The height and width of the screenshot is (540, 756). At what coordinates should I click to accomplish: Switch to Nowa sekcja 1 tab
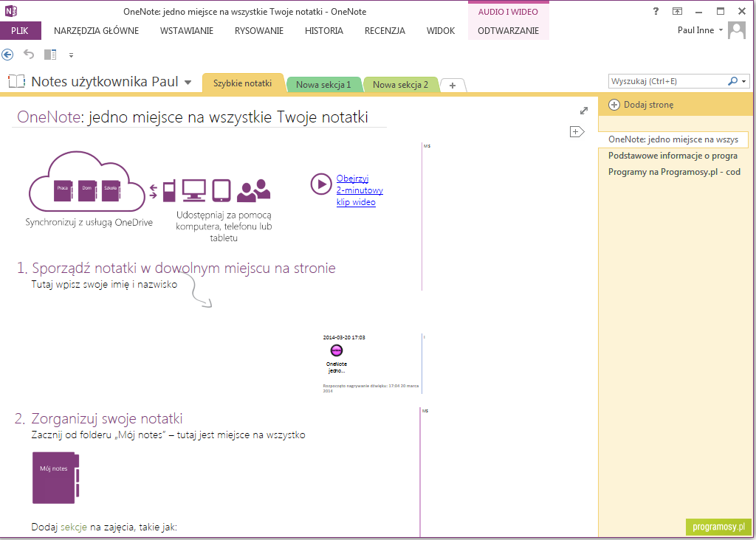point(323,85)
